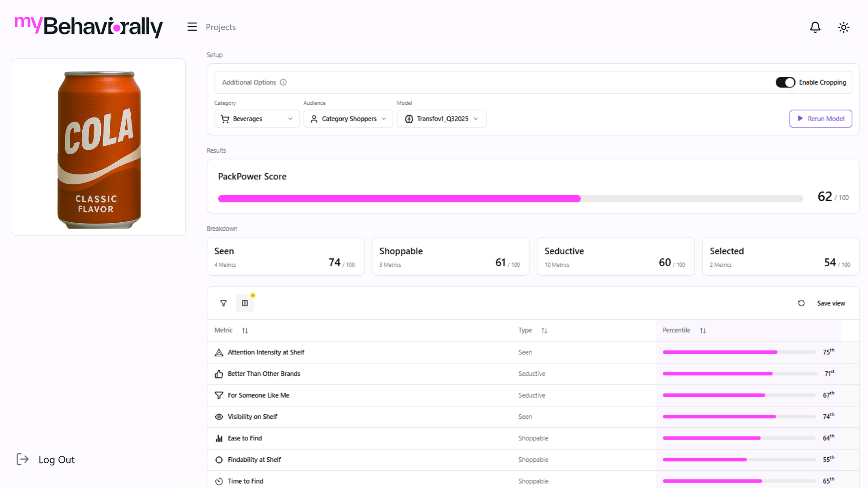The image size is (868, 488).
Task: Switch theme with the sun icon
Action: [x=844, y=28]
